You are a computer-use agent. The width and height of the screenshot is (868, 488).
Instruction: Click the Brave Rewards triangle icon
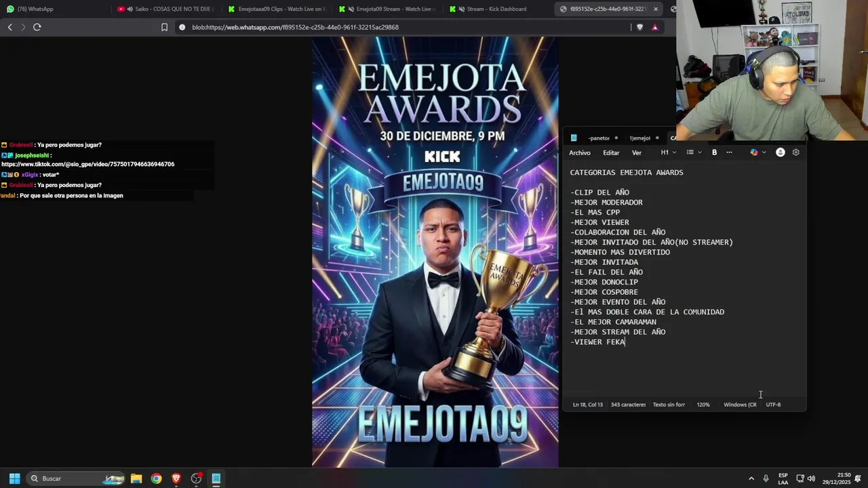(655, 27)
